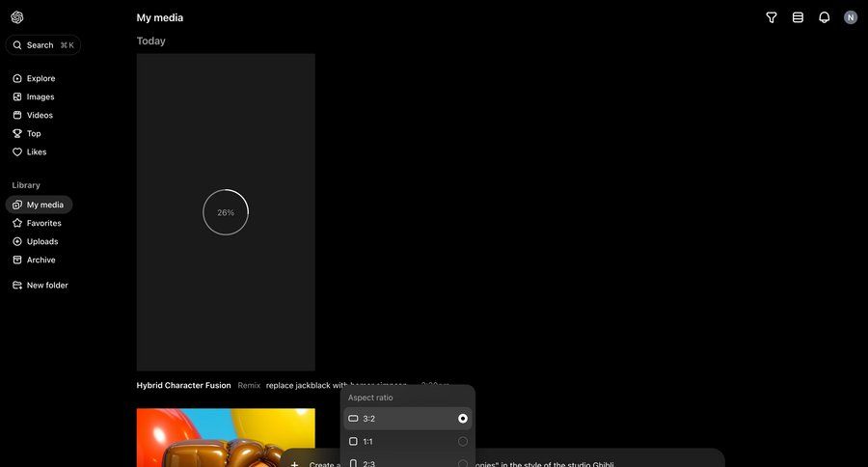The height and width of the screenshot is (467, 868).
Task: Click the plus icon in prompt bar
Action: click(294, 464)
